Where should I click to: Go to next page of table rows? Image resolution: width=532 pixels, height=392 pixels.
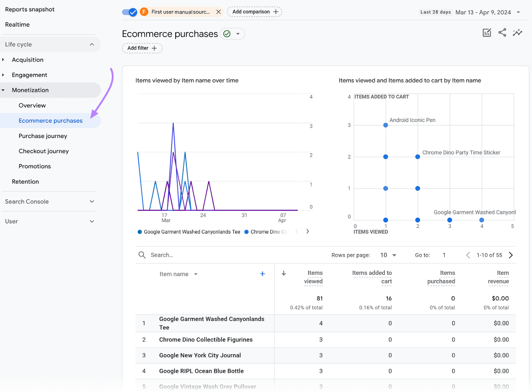click(511, 255)
